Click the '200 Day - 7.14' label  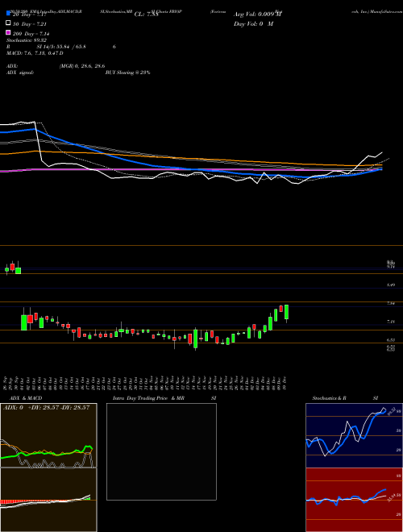coord(31,34)
